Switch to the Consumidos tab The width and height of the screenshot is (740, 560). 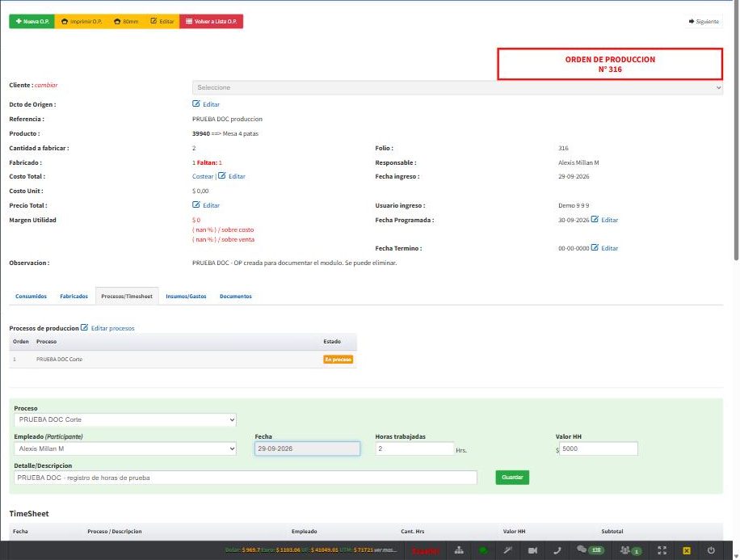tap(32, 296)
